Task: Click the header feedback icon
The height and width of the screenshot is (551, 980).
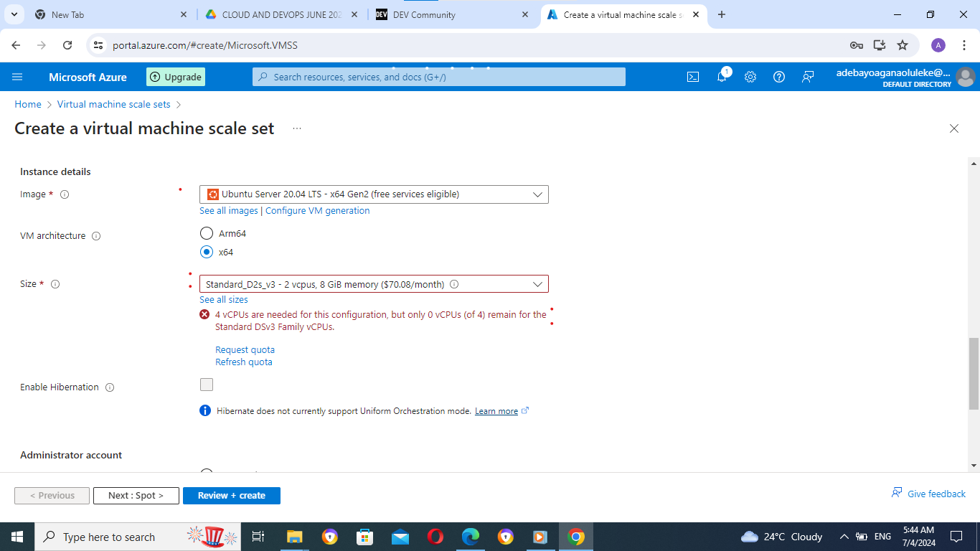Action: (x=808, y=77)
